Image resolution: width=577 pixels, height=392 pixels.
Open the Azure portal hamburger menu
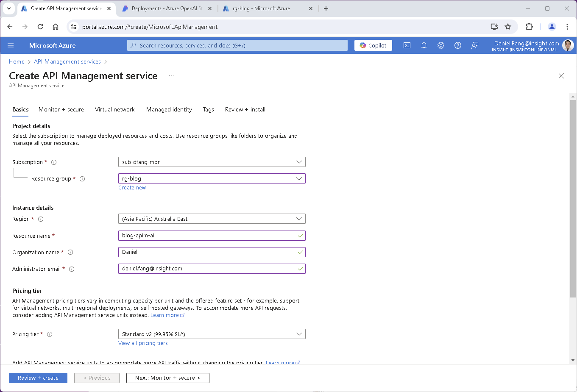tap(11, 45)
